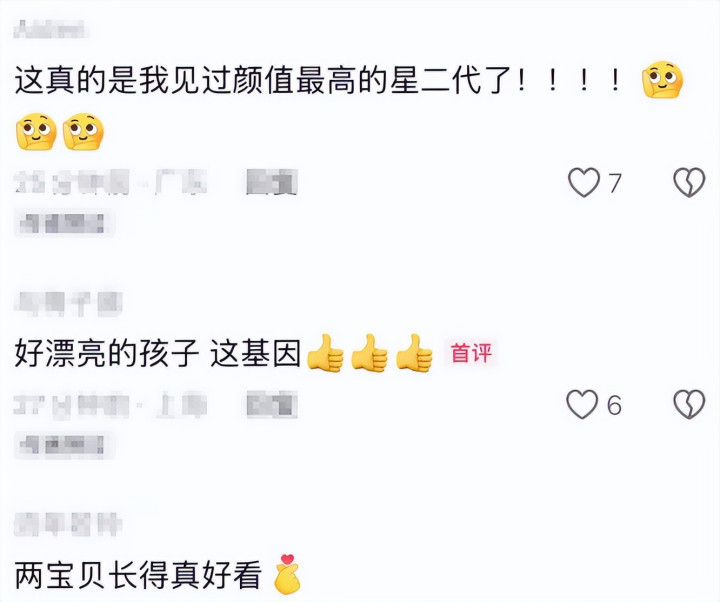Select the comment text 好漂亮的孩子 这基因
This screenshot has height=602, width=720.
pos(158,354)
